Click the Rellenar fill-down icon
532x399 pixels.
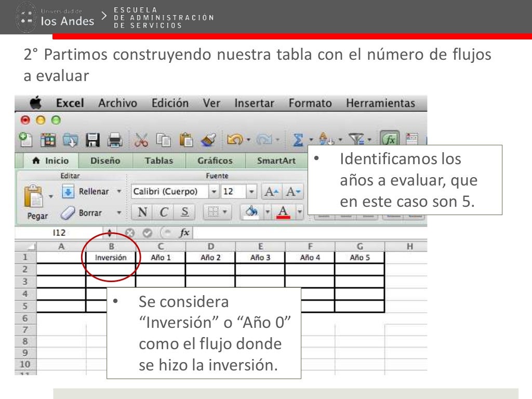click(x=68, y=191)
